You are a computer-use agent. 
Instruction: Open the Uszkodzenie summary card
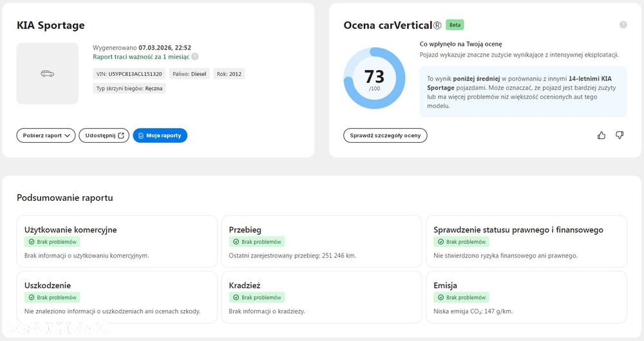click(117, 297)
